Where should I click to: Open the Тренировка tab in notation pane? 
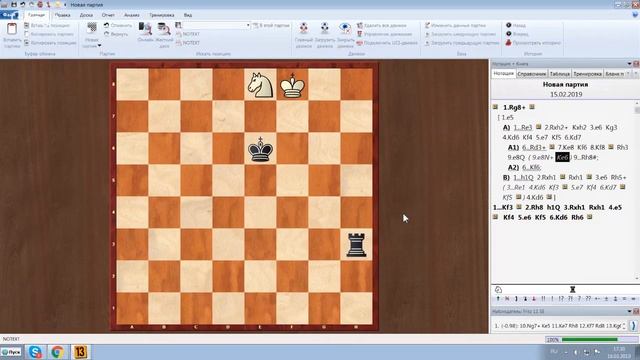[587, 74]
